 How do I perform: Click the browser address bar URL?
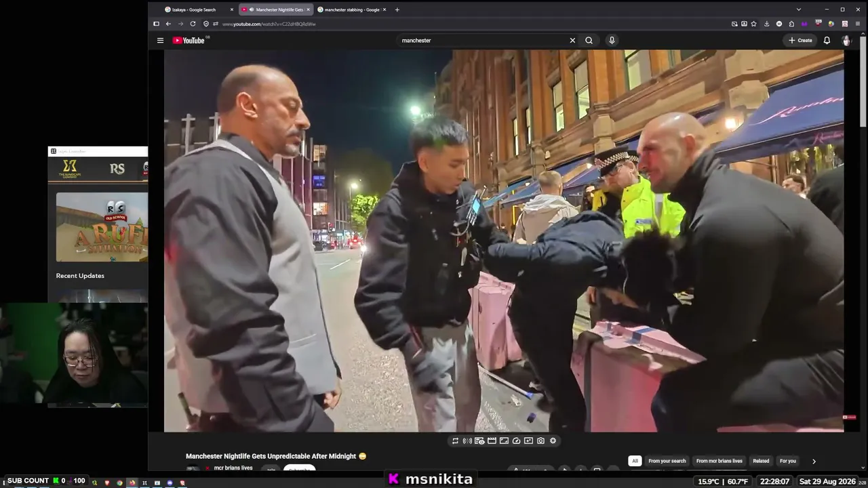pyautogui.click(x=269, y=24)
